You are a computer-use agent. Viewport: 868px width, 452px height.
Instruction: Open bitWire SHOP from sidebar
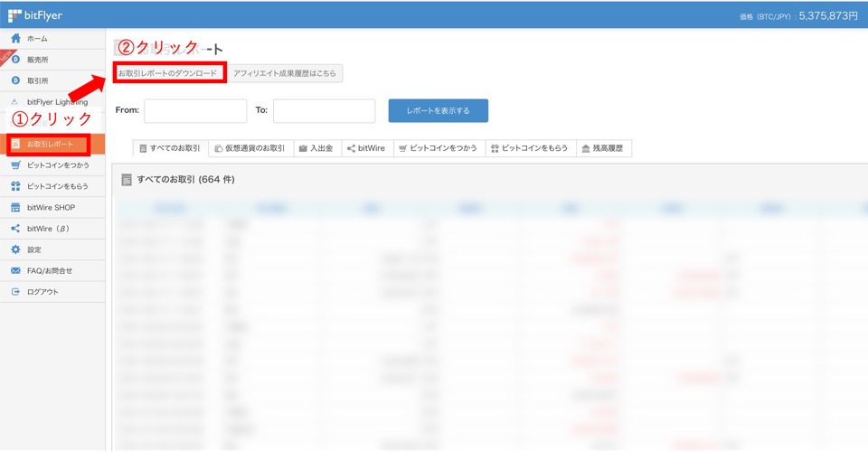[x=52, y=207]
